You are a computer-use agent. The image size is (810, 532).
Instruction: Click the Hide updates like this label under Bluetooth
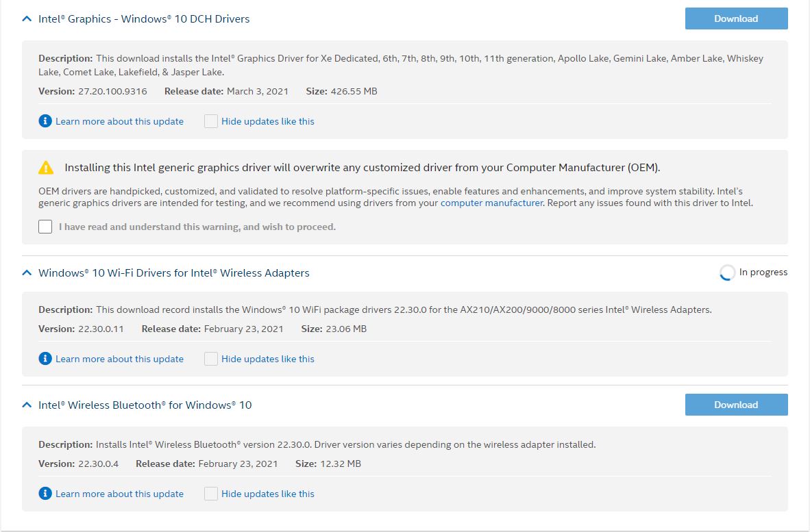pyautogui.click(x=267, y=494)
